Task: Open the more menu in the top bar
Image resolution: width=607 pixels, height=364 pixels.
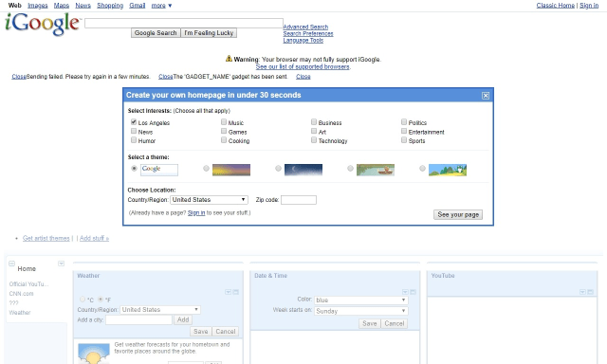Action: pos(161,6)
